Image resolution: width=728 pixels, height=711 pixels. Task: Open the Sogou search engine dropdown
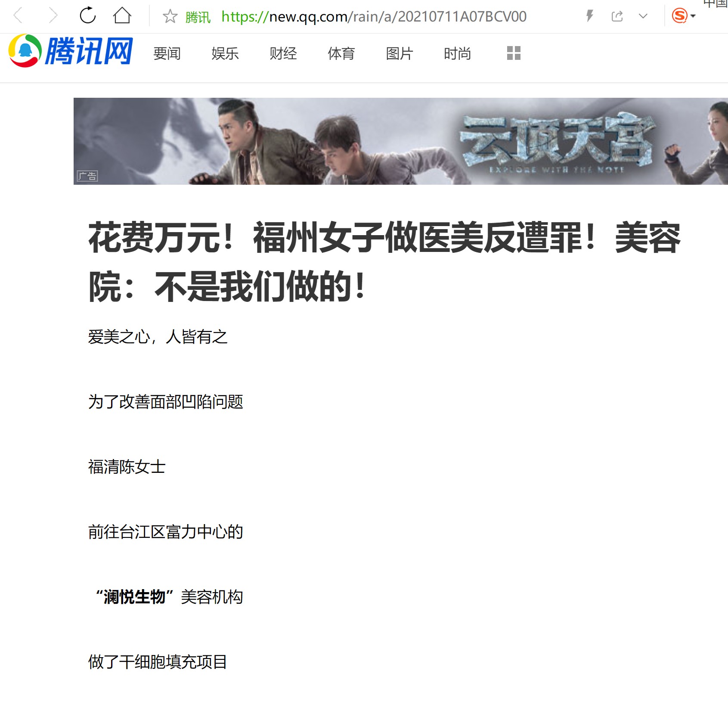pos(684,16)
